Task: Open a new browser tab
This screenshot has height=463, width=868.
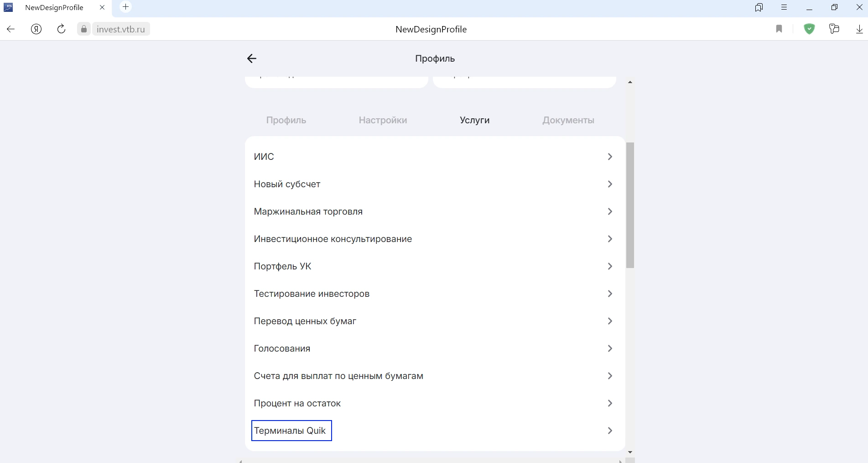Action: point(125,7)
